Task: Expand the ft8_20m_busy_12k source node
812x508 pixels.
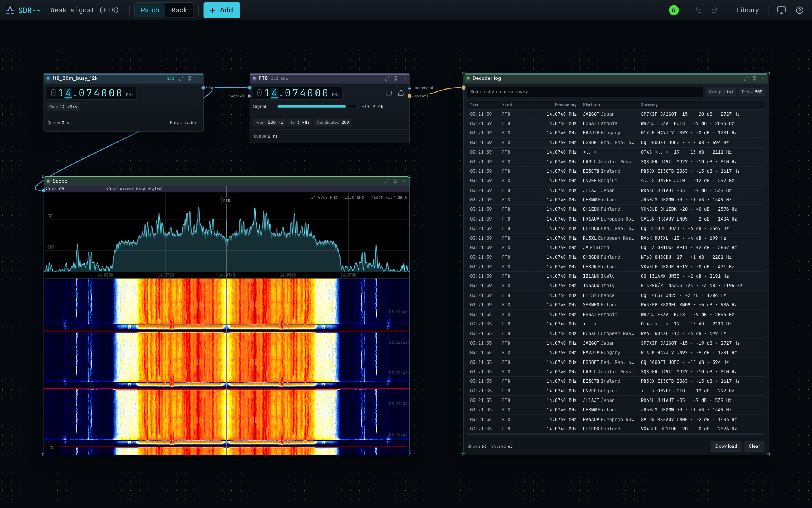Action: pos(181,78)
